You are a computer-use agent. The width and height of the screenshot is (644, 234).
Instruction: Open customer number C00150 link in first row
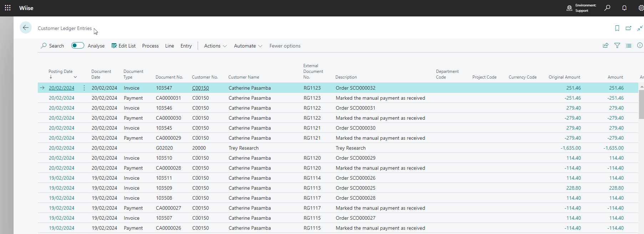click(x=201, y=88)
